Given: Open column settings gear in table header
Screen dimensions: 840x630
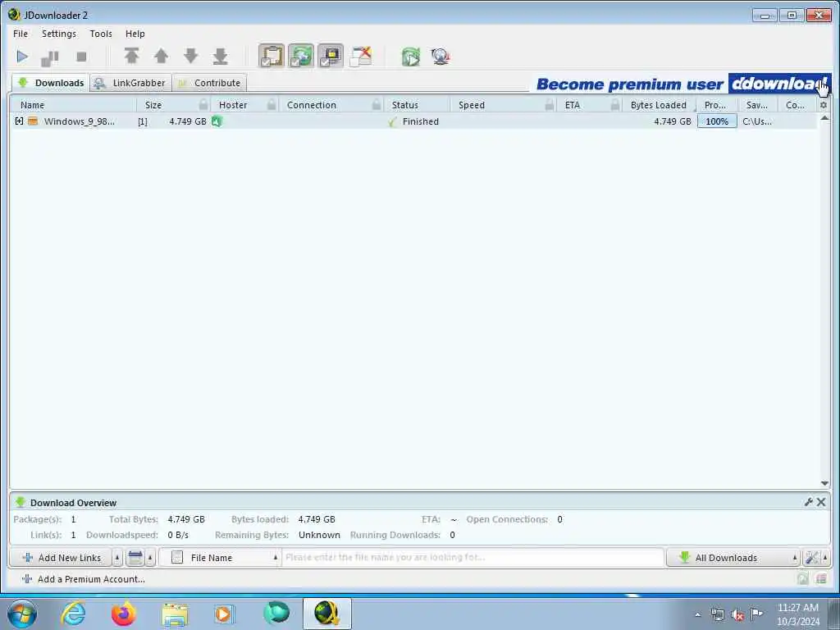Looking at the screenshot, I should click(x=824, y=105).
